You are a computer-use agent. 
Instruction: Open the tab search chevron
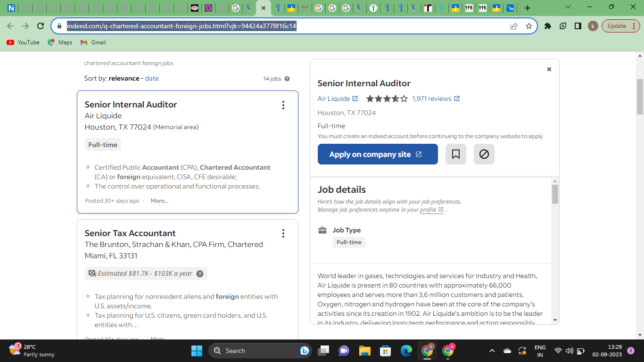[568, 7]
